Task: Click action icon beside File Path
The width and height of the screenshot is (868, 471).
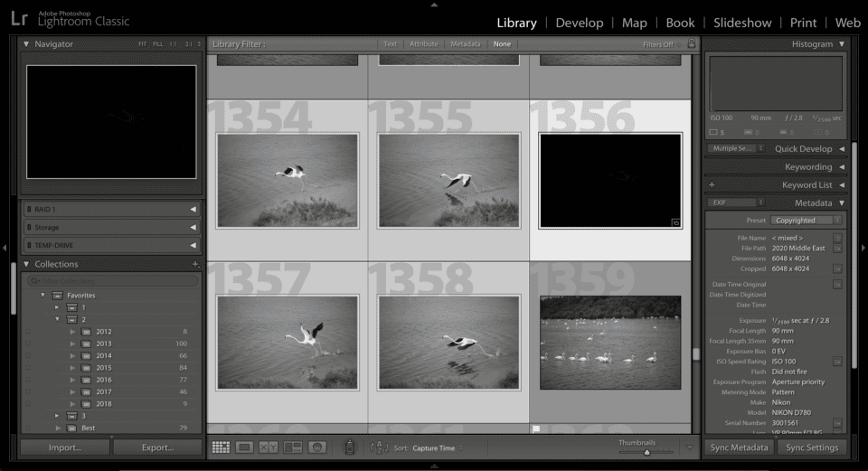Action: 837,249
